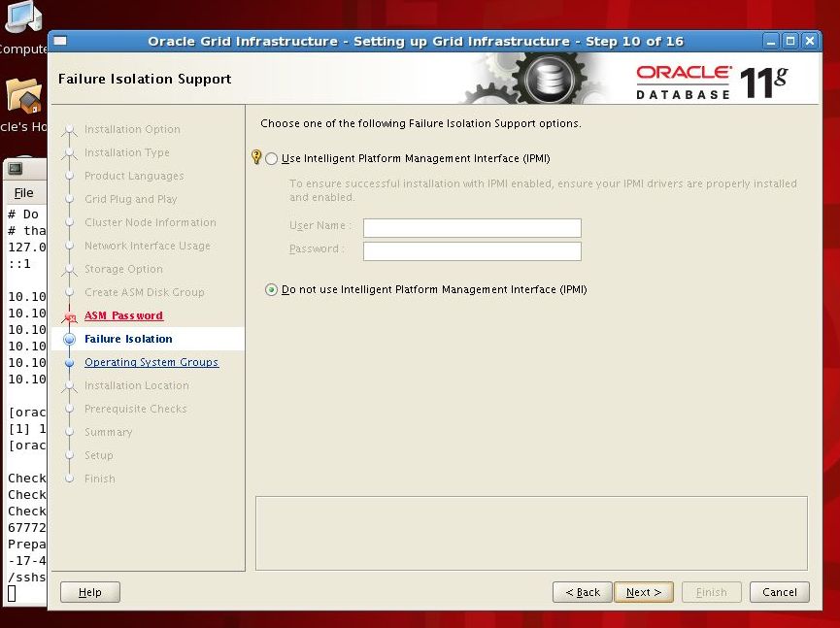Viewport: 840px width, 628px height.
Task: Click the IPMI Password field
Action: point(472,251)
